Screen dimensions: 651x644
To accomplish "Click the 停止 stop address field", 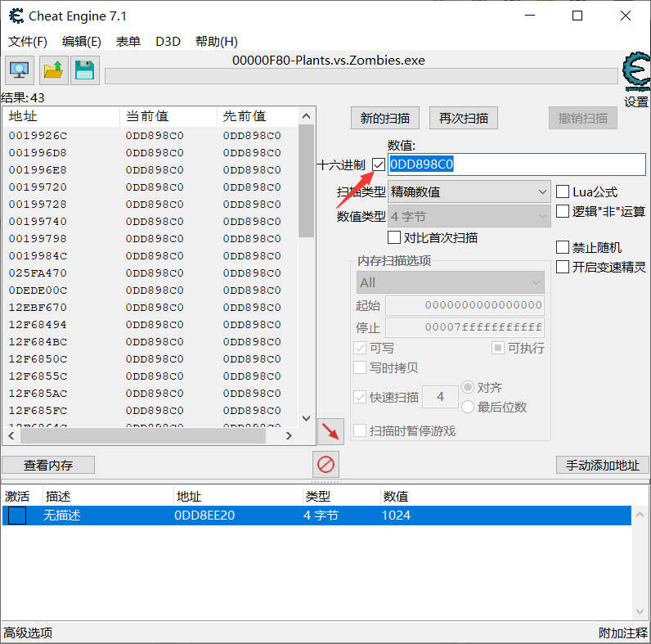I will click(x=465, y=327).
